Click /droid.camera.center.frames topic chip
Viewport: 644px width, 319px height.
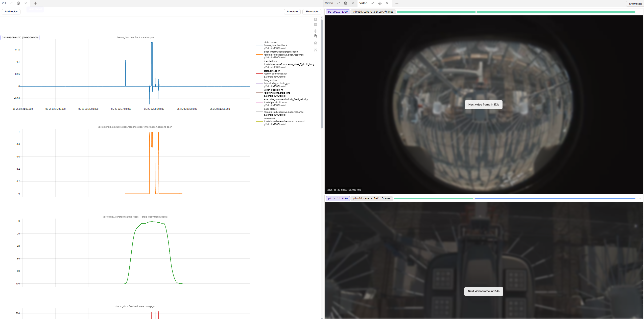[373, 12]
